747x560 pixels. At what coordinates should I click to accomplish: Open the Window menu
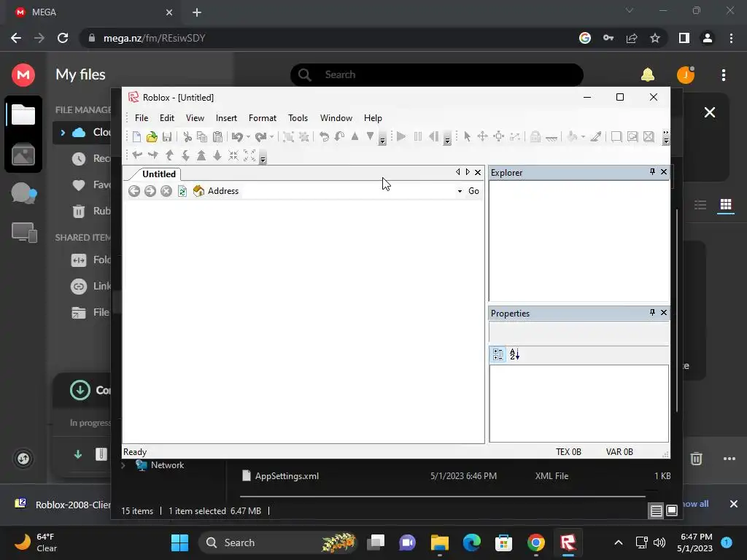tap(336, 118)
